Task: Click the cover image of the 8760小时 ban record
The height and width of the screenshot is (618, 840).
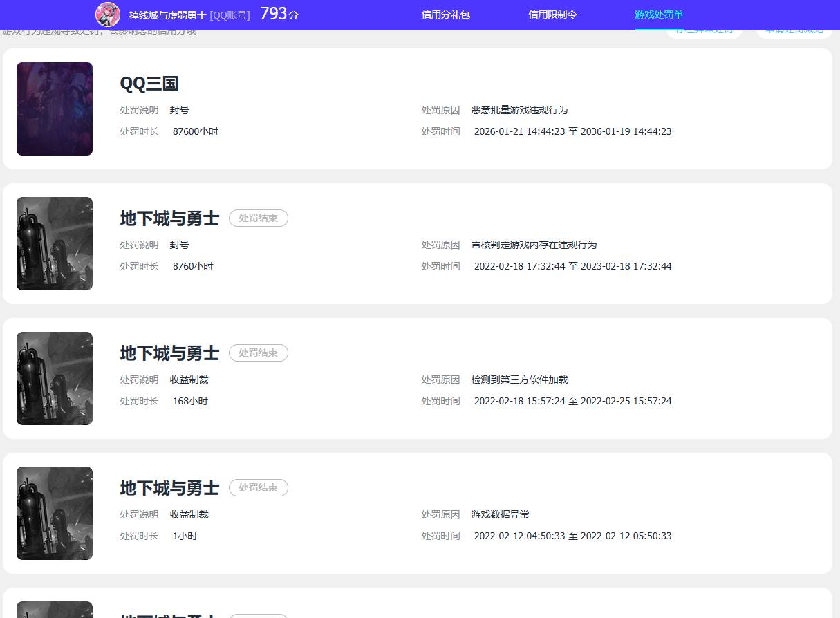Action: 55,243
